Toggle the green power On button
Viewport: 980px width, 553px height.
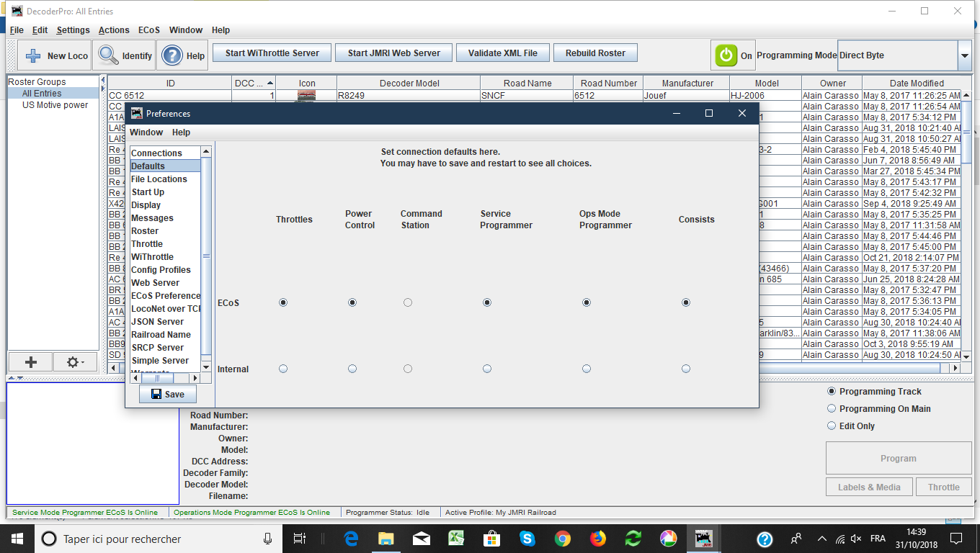(734, 55)
